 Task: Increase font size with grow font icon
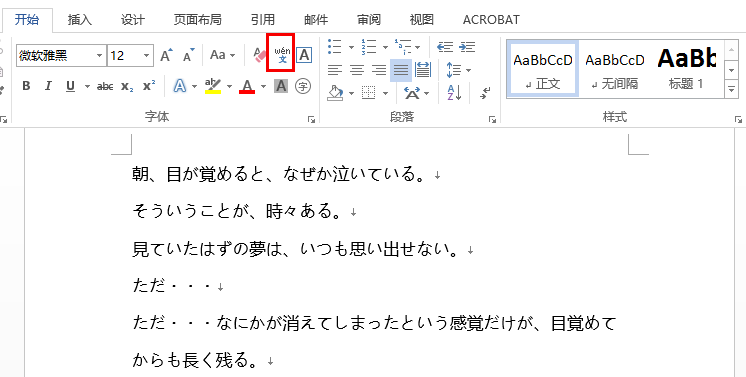[x=166, y=56]
